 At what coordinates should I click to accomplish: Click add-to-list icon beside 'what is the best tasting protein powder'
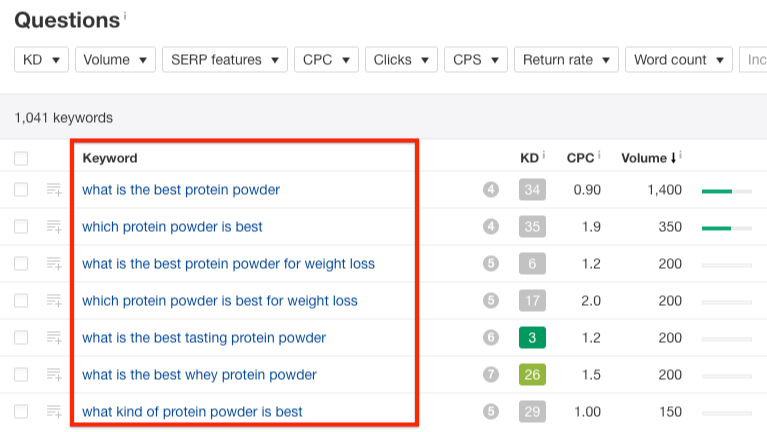coord(54,338)
